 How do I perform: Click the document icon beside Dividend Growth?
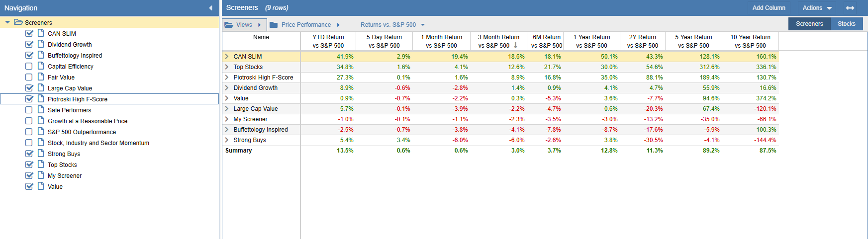click(x=41, y=44)
